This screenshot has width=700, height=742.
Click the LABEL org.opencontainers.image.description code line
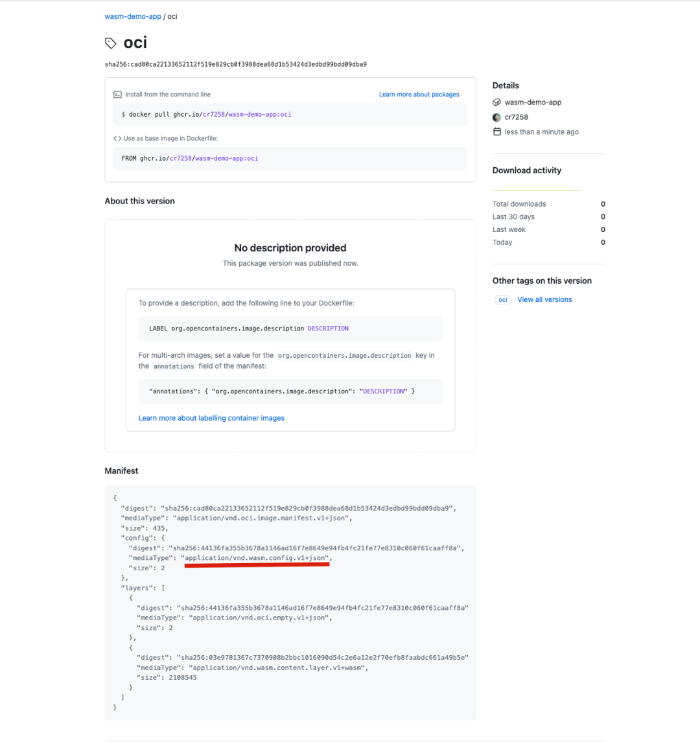click(249, 329)
